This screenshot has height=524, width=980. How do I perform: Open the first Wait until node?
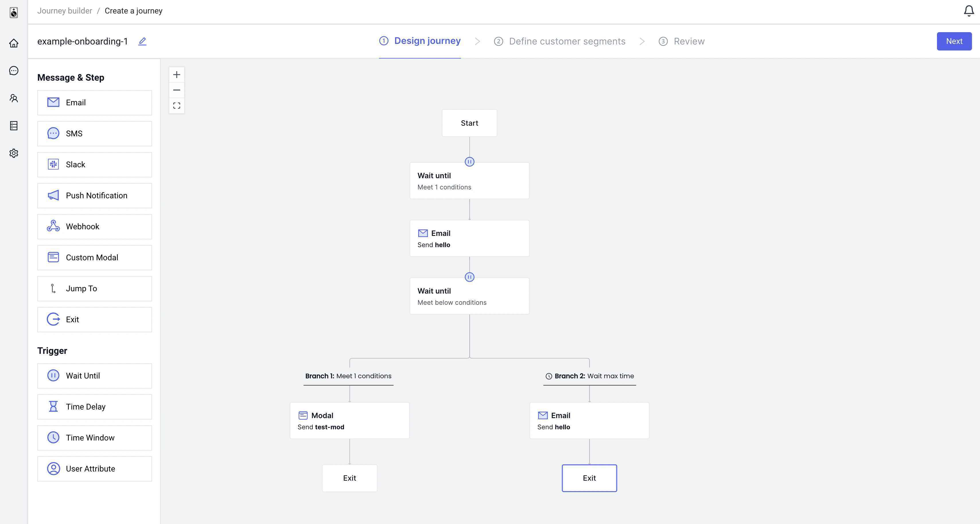click(x=469, y=181)
